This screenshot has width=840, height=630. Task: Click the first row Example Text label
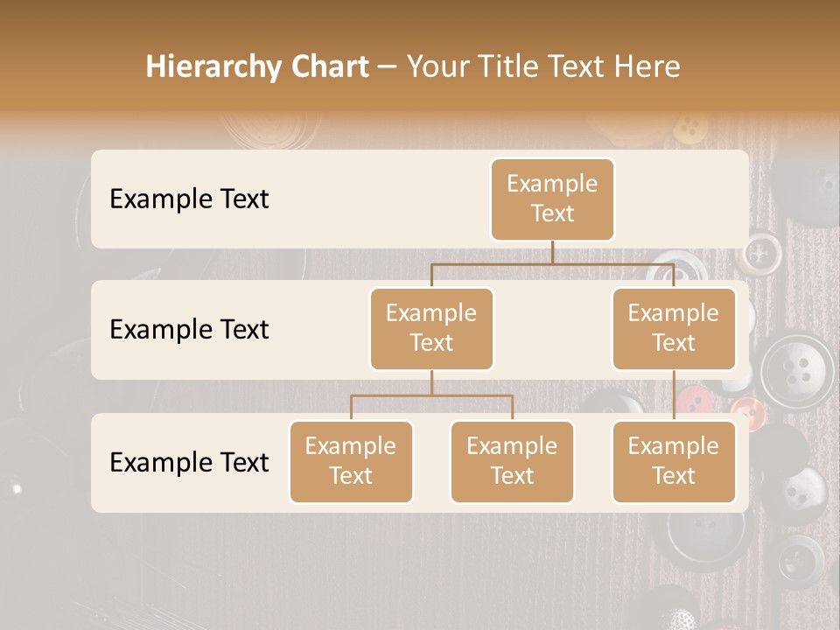tap(188, 199)
